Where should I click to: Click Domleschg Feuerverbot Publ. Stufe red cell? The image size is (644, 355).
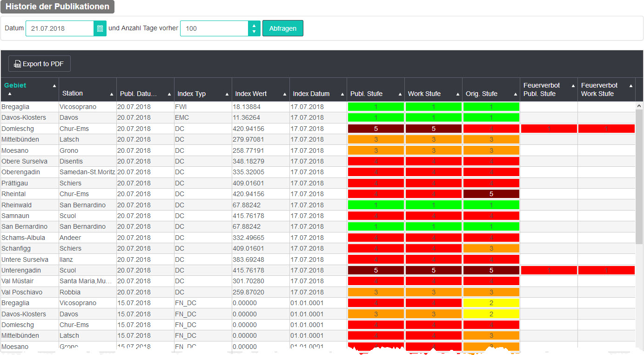click(549, 129)
